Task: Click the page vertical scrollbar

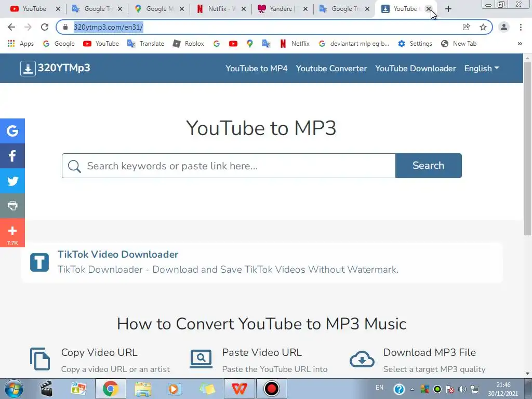Action: tap(528, 148)
